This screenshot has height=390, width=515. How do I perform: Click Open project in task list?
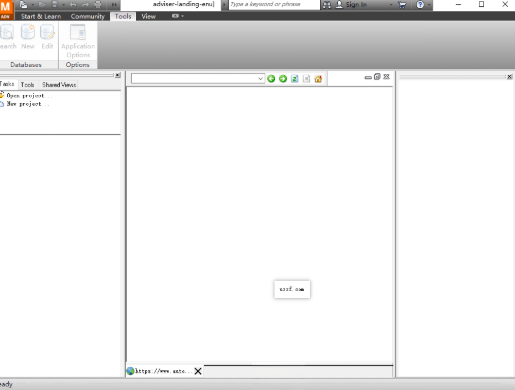tap(26, 96)
